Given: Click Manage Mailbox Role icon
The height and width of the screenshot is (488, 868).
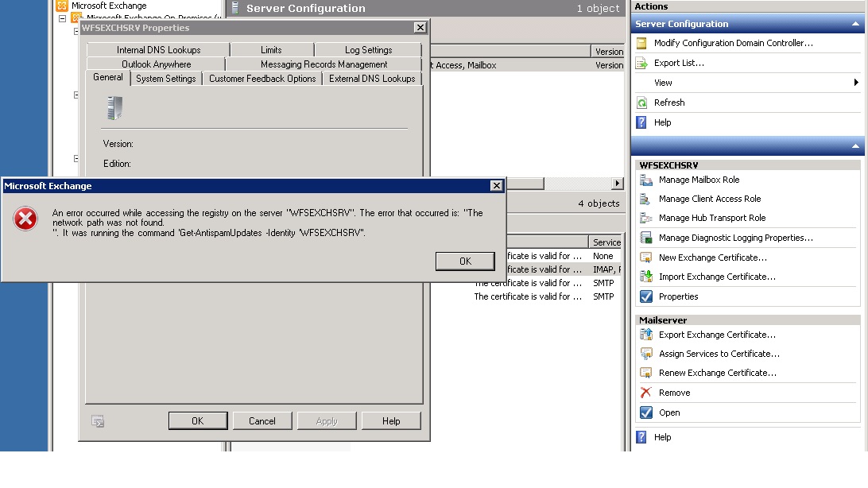Looking at the screenshot, I should coord(646,180).
